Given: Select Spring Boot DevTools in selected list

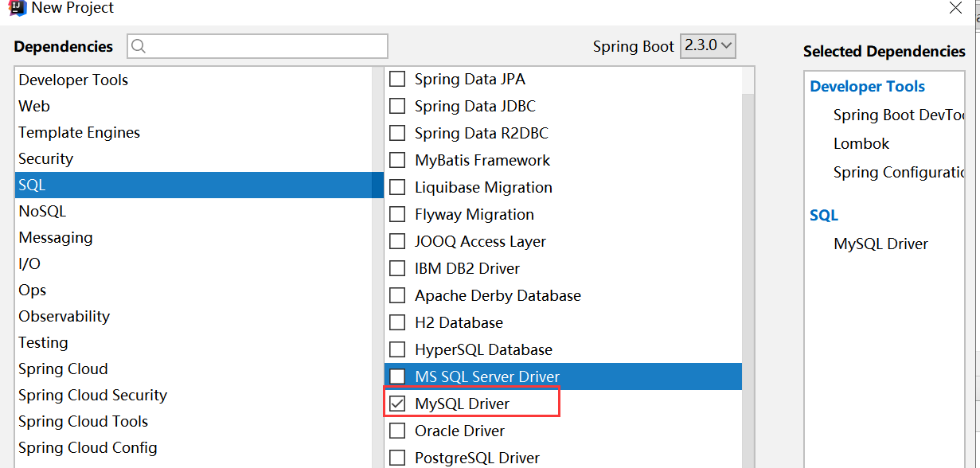Looking at the screenshot, I should pyautogui.click(x=899, y=115).
